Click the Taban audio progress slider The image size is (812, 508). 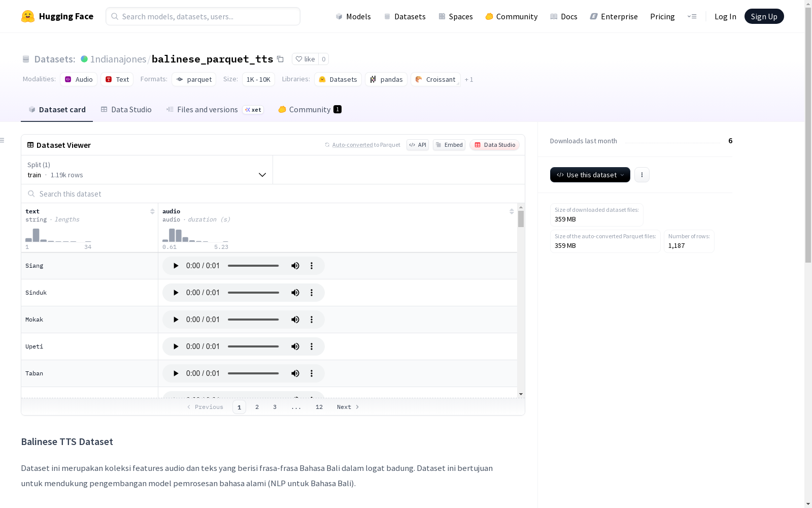pos(253,373)
